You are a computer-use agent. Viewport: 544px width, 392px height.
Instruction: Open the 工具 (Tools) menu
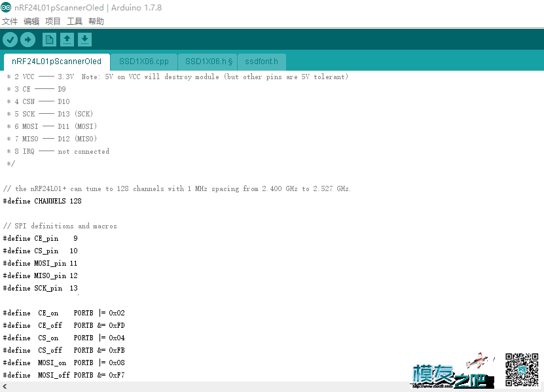pyautogui.click(x=75, y=22)
